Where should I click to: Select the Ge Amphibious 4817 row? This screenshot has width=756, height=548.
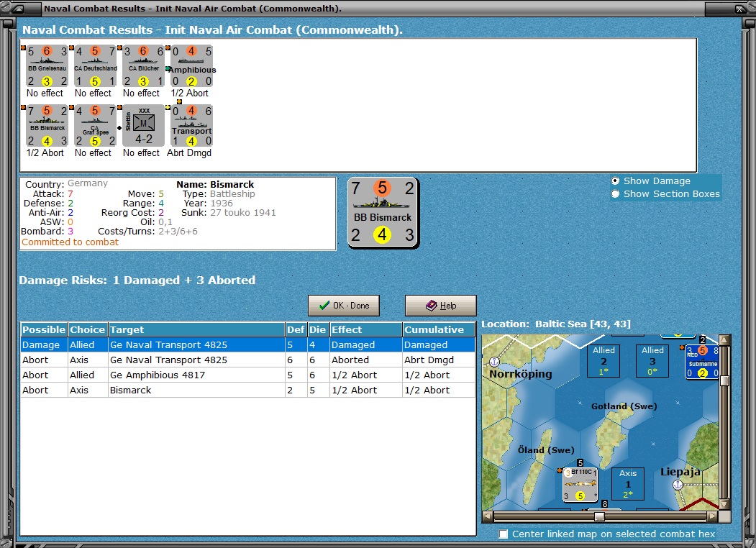point(248,375)
